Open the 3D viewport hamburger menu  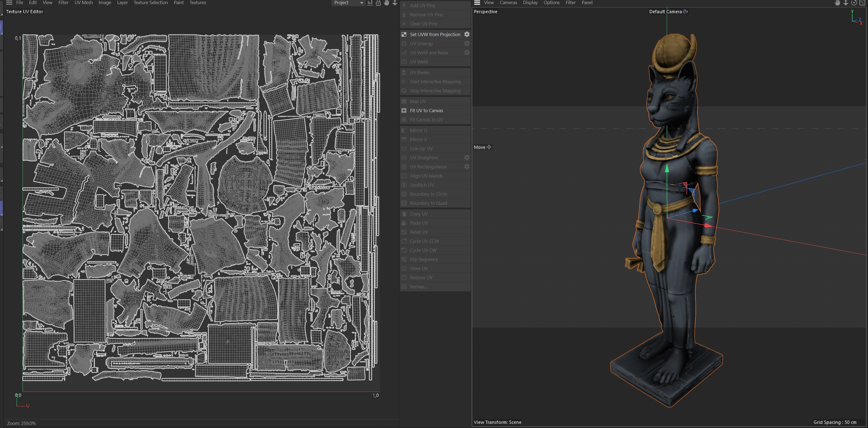tap(477, 3)
